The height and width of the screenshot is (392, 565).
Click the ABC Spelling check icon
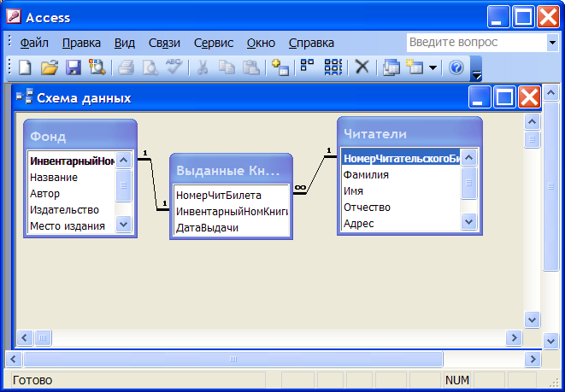point(174,67)
